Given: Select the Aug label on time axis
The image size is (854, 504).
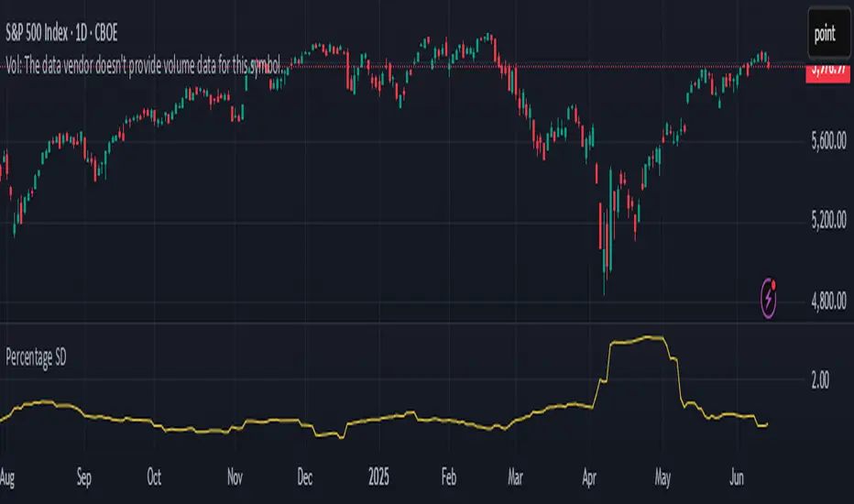Looking at the screenshot, I should click(6, 477).
